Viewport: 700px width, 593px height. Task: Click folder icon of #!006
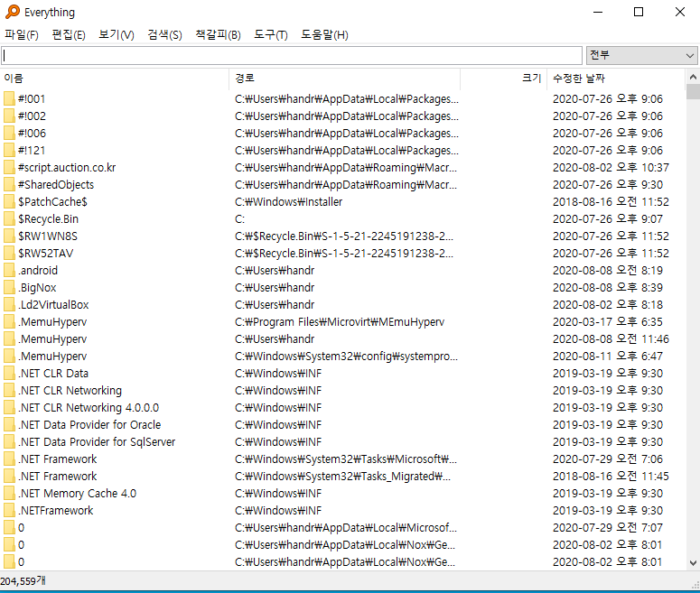point(9,133)
